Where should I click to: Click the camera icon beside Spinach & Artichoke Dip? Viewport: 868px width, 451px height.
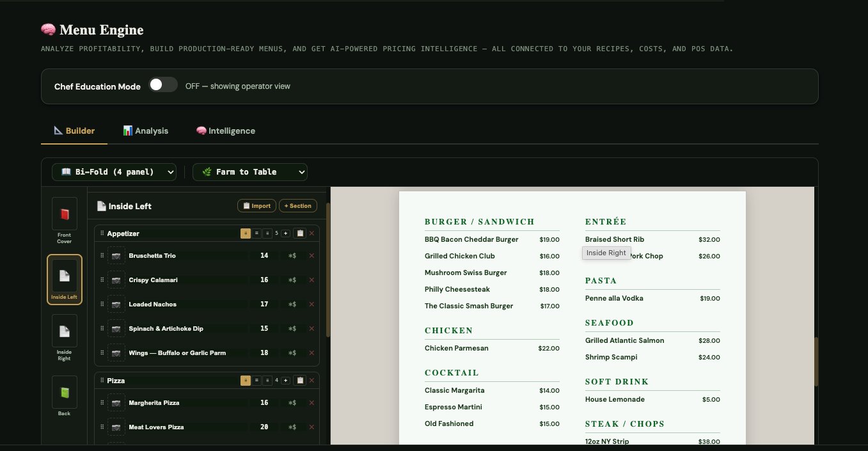click(116, 329)
